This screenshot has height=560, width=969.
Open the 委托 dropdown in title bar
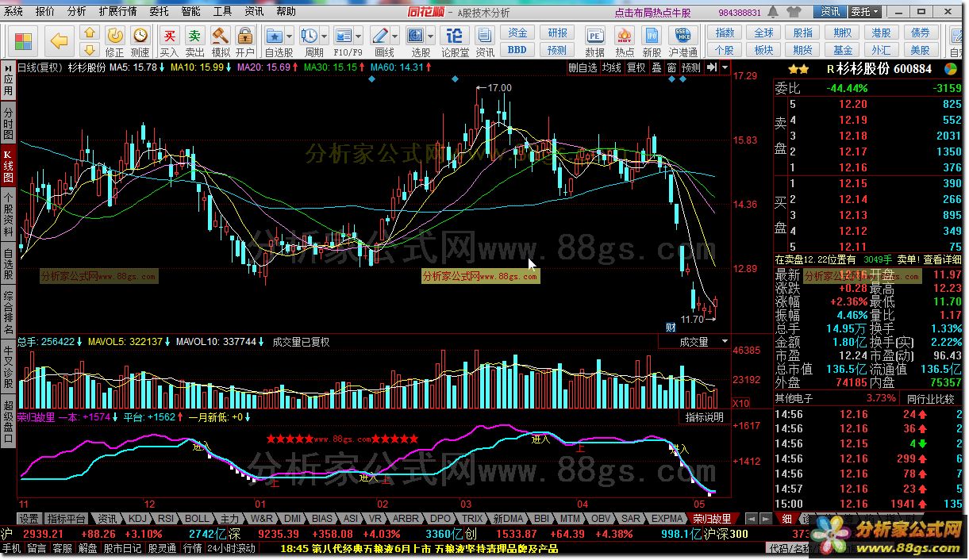point(866,12)
